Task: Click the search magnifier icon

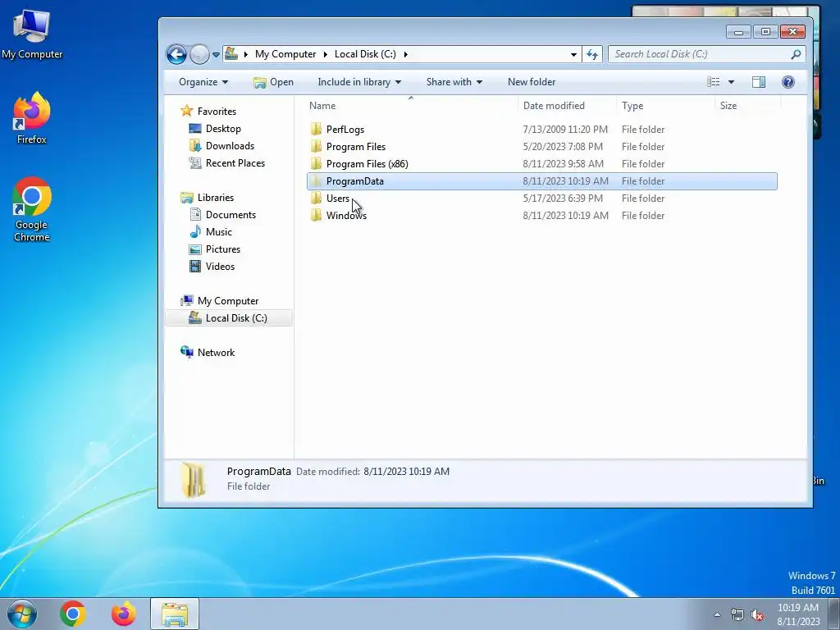Action: (796, 54)
